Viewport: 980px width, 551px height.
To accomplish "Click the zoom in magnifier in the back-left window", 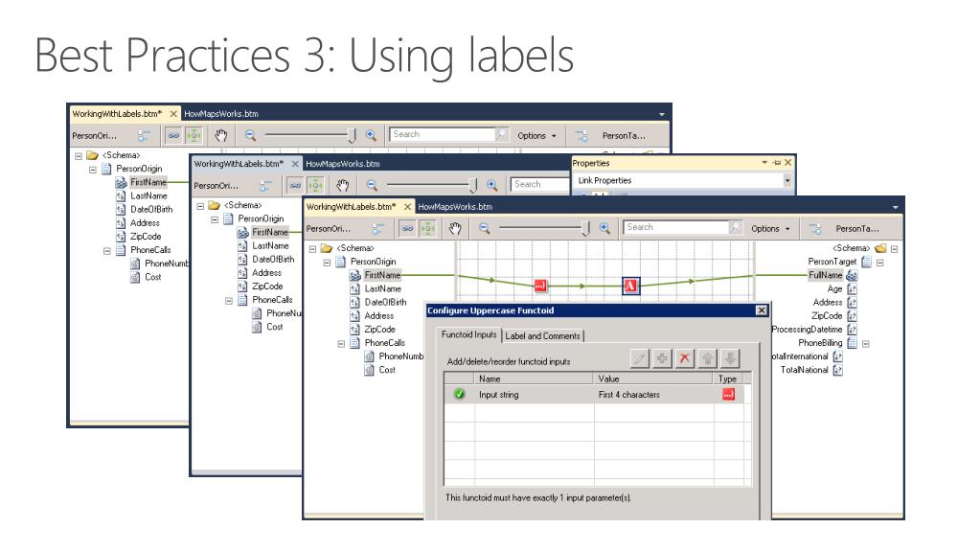I will 371,135.
